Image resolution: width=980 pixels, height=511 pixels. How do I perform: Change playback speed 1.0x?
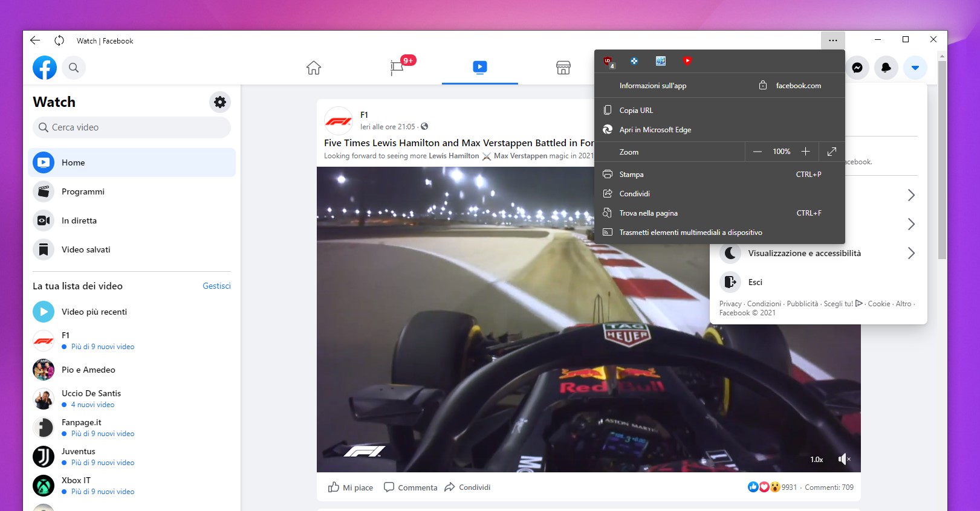coord(817,460)
